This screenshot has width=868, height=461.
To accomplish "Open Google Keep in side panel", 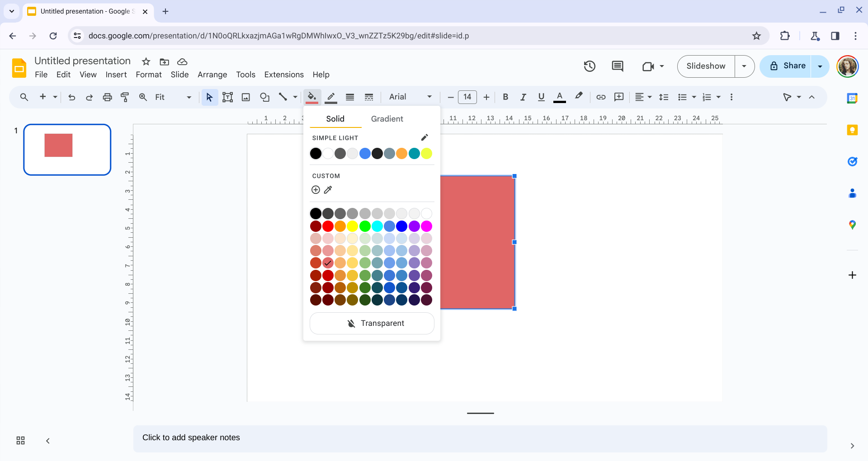I will (852, 130).
